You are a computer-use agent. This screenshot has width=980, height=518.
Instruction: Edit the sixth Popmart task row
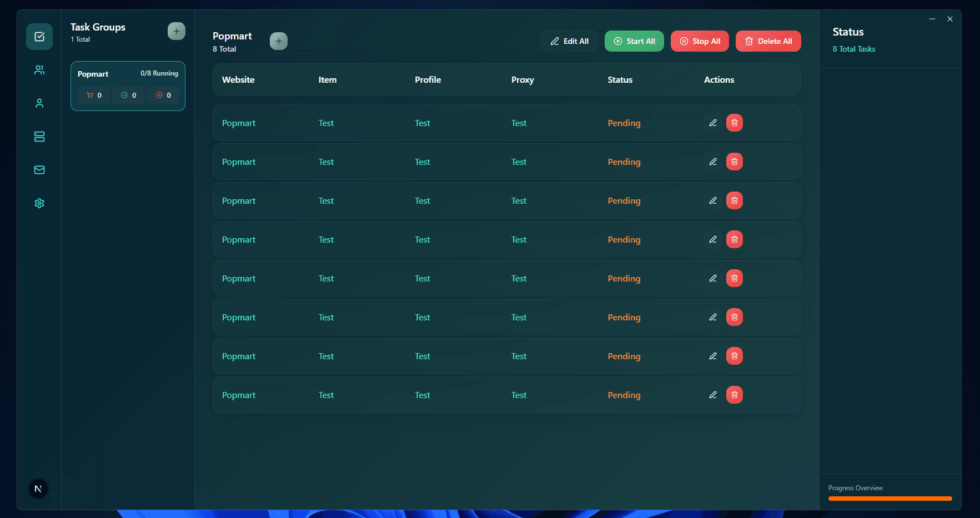click(x=713, y=317)
